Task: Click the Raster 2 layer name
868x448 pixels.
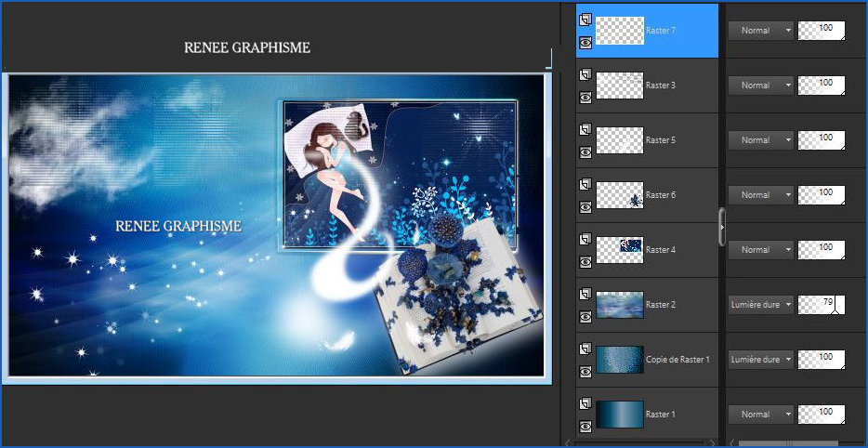Action: pyautogui.click(x=661, y=305)
